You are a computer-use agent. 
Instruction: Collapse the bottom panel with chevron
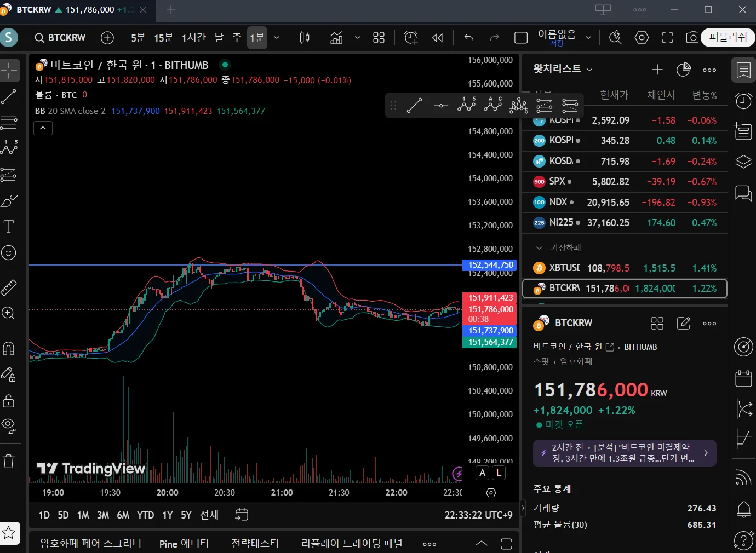click(x=481, y=544)
